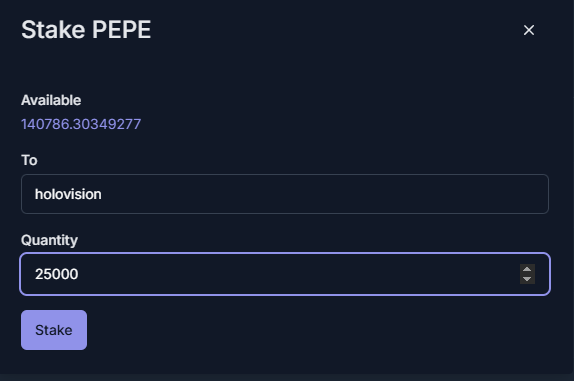Select the purple available amount number
Screen dimensions: 574x381
[x=81, y=124]
